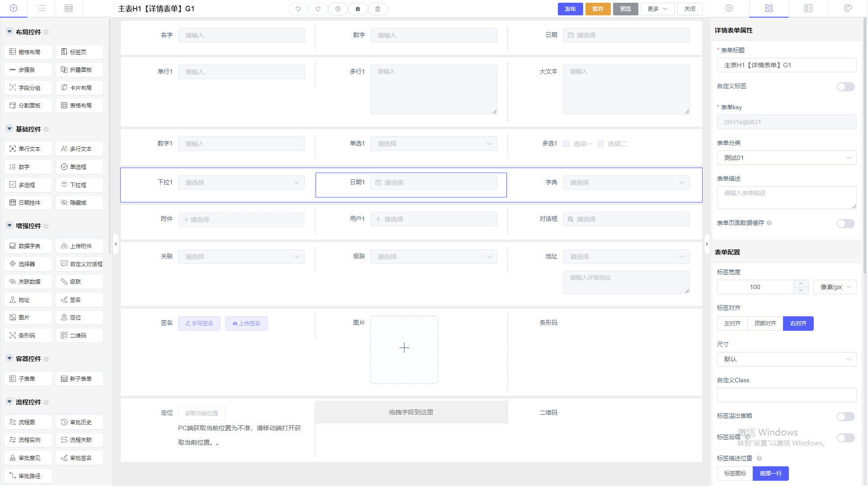Toggle 表单页面数据缓存 switch
Viewport: 868px width, 488px height.
tap(845, 223)
